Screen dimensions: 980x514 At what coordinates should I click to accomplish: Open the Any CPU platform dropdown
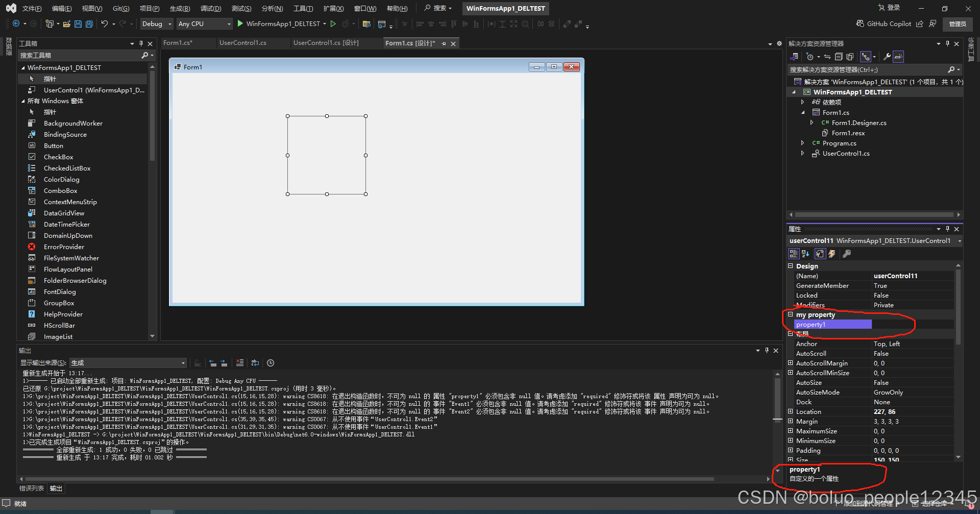204,24
